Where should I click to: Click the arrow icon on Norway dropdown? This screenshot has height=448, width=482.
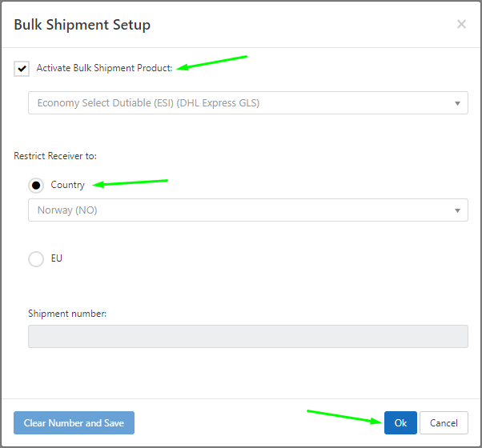click(x=457, y=210)
